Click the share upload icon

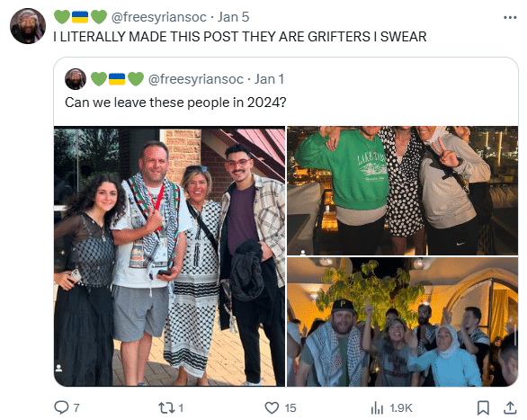click(510, 407)
